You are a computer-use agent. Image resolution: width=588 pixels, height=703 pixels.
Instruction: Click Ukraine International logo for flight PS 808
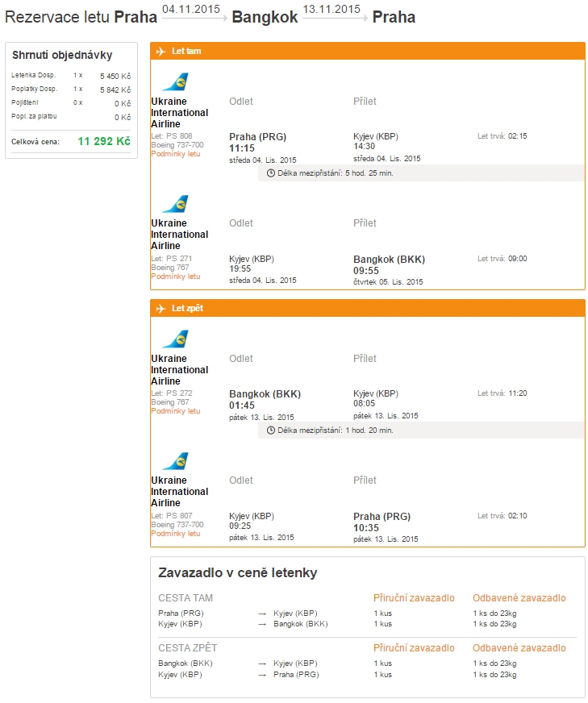[175, 81]
